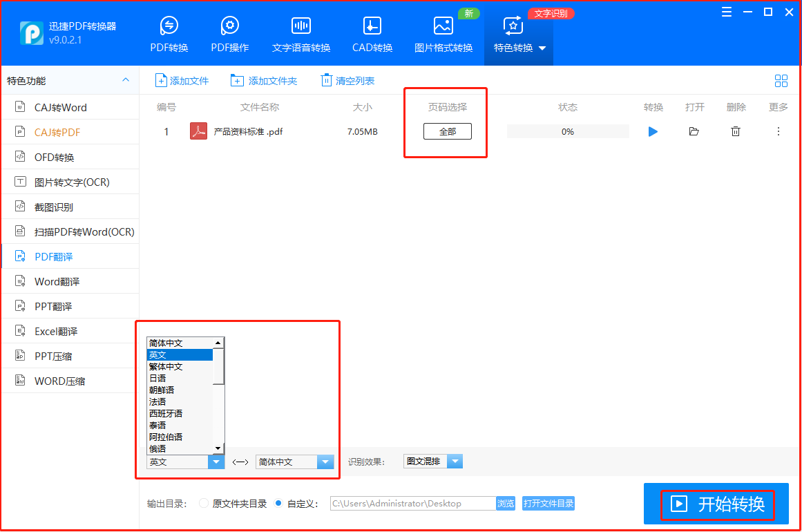The image size is (802, 532).
Task: Select CAJ转Word in sidebar
Action: (x=70, y=107)
